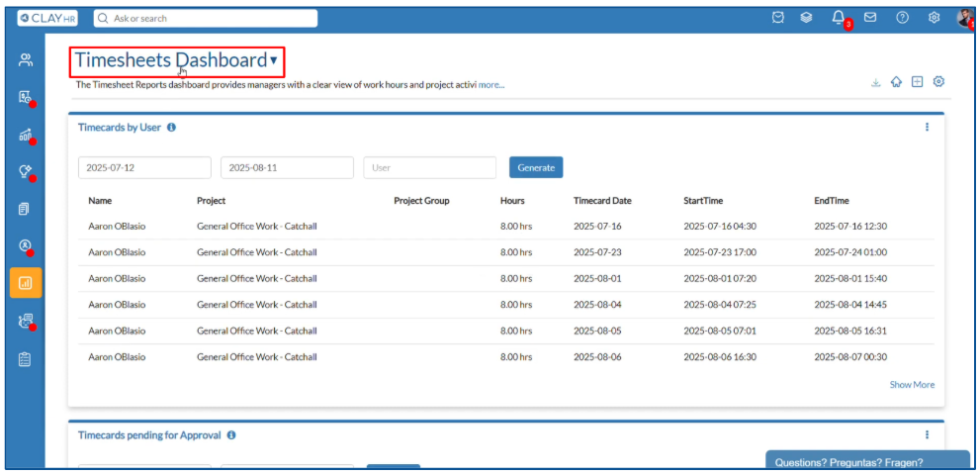Screen dimensions: 980x475
Task: Open the help question mark icon
Action: [x=902, y=18]
